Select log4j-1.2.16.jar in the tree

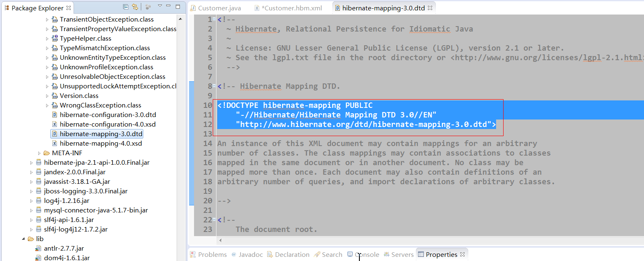pyautogui.click(x=66, y=201)
